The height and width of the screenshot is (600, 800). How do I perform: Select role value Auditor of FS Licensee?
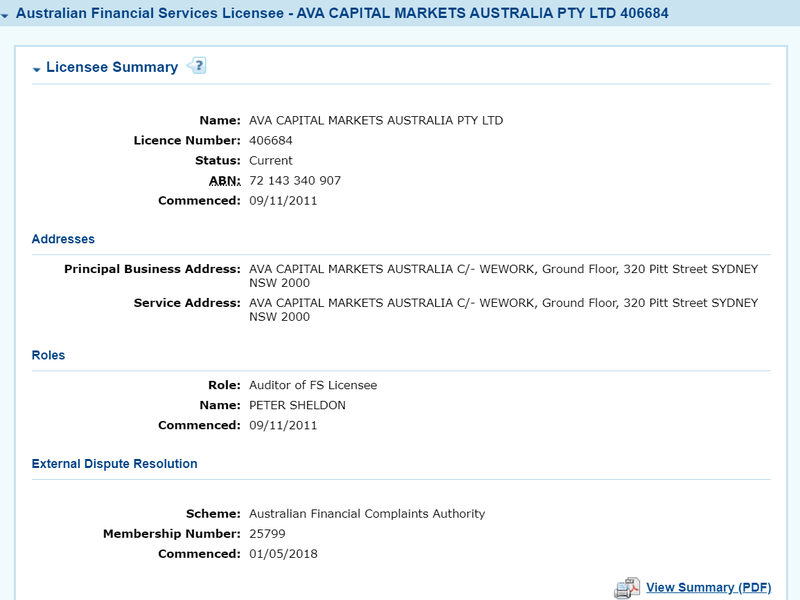point(313,385)
